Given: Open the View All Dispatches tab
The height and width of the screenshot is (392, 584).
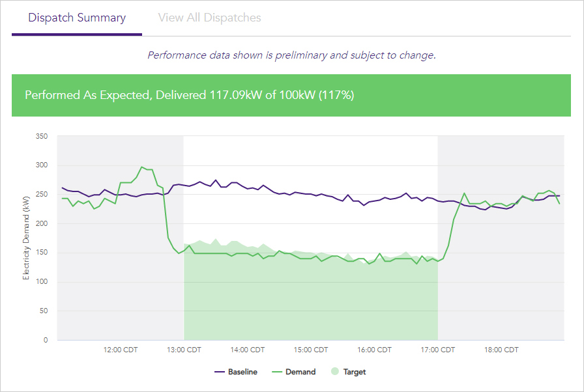Looking at the screenshot, I should (x=209, y=18).
